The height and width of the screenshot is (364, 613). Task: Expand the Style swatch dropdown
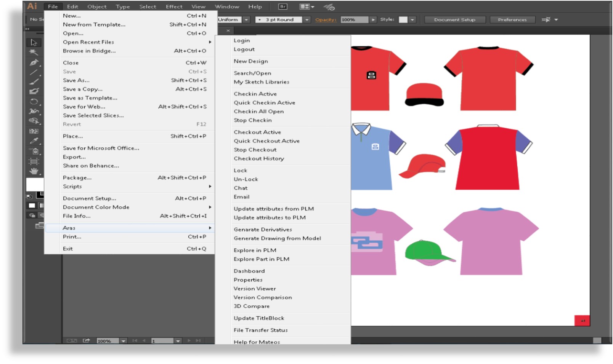(412, 20)
